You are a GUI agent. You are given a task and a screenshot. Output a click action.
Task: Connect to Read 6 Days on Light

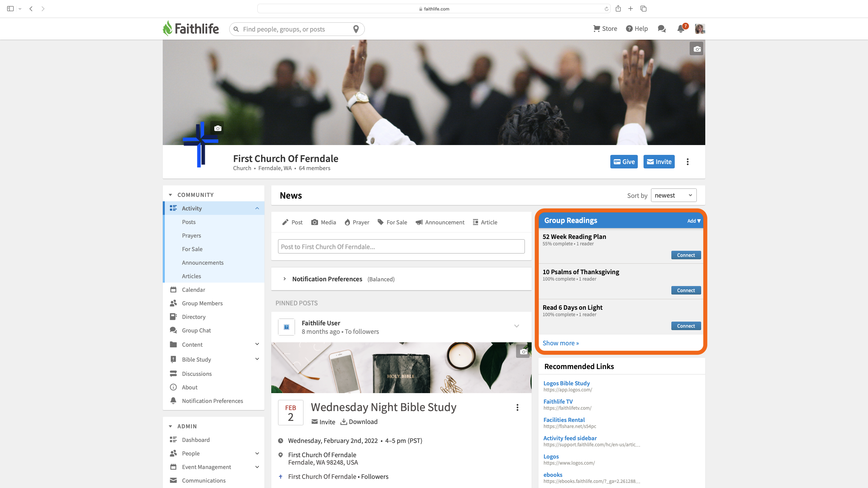(686, 326)
